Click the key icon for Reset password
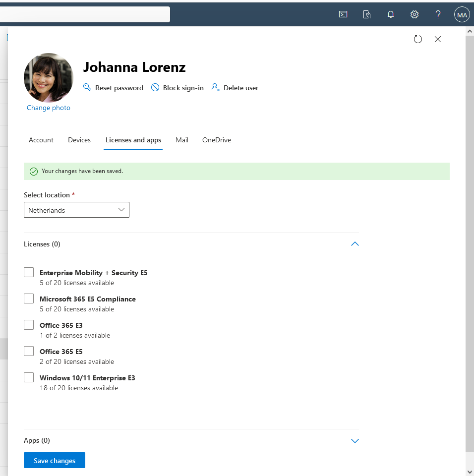This screenshot has height=476, width=474. 87,87
